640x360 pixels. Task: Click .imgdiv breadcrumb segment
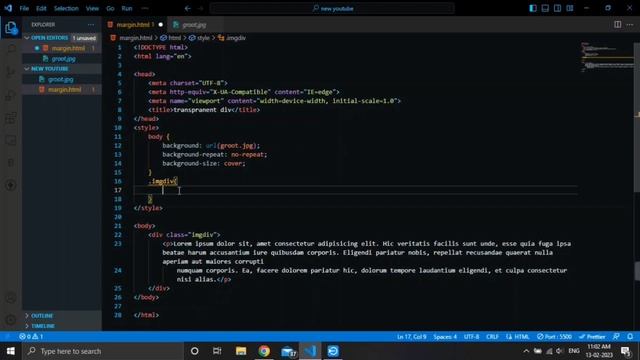point(236,38)
